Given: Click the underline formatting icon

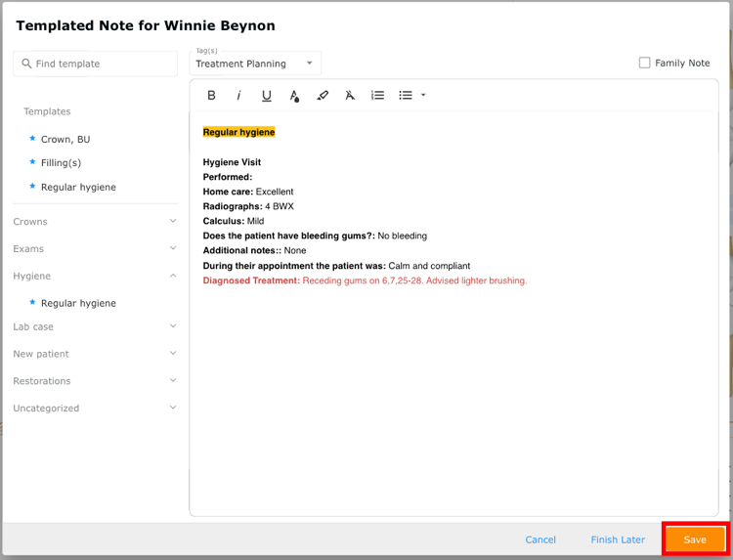Looking at the screenshot, I should (267, 96).
